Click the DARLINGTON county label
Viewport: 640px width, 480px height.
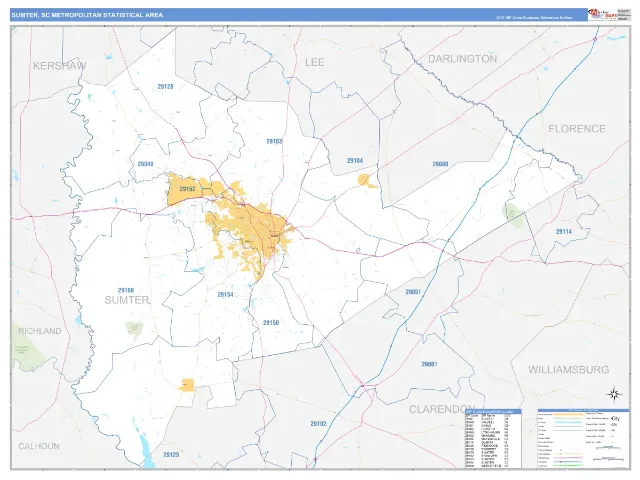point(462,59)
